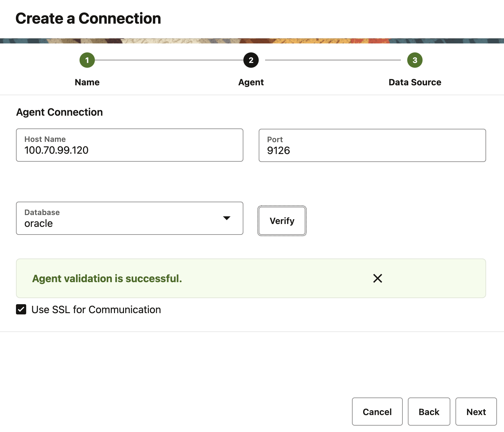
Task: Click the Agent validation is successful text
Action: point(107,279)
